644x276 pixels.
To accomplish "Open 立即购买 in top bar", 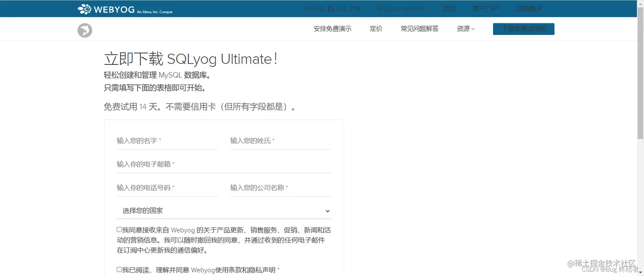I will tap(529, 9).
